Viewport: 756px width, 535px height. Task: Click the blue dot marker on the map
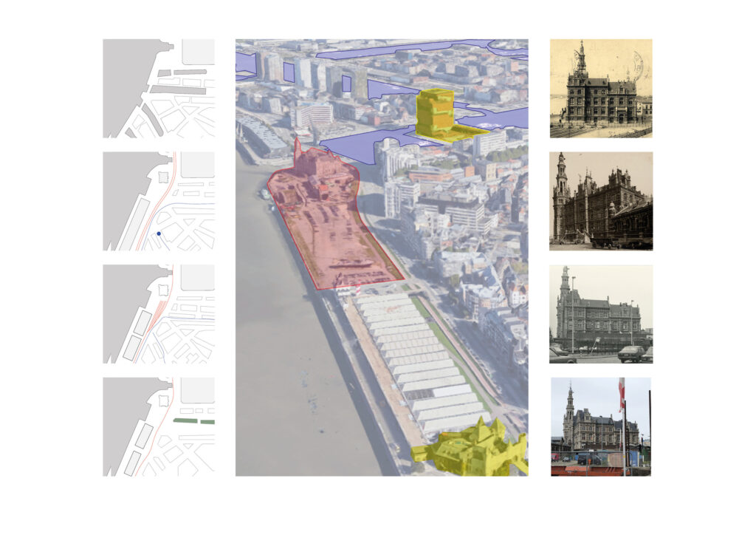(159, 234)
